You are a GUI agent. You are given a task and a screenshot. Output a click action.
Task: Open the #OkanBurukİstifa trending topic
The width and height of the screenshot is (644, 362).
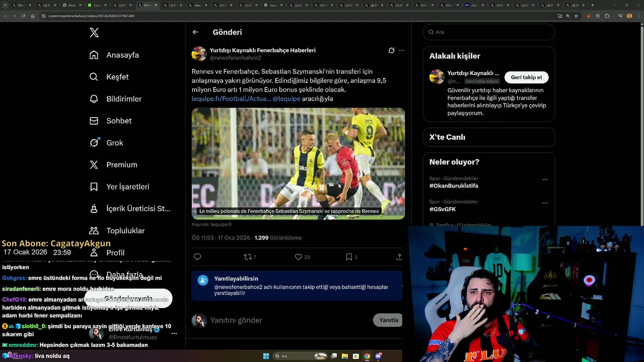click(x=454, y=186)
